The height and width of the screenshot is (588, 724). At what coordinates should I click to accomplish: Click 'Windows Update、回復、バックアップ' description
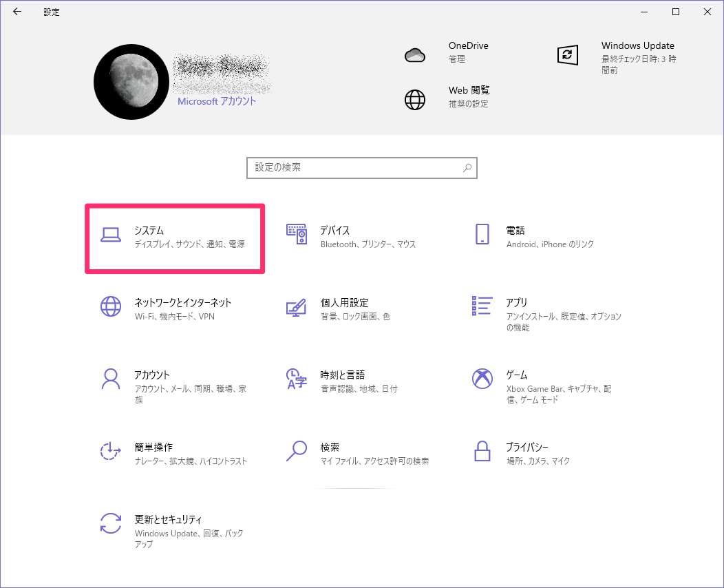pos(189,538)
